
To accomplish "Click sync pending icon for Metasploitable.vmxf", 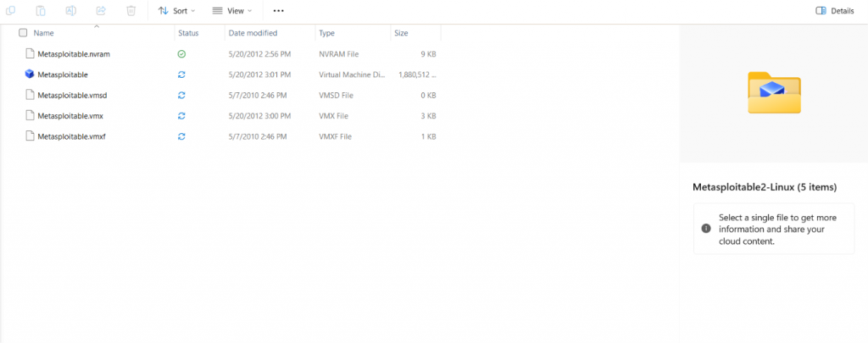I will coord(181,136).
